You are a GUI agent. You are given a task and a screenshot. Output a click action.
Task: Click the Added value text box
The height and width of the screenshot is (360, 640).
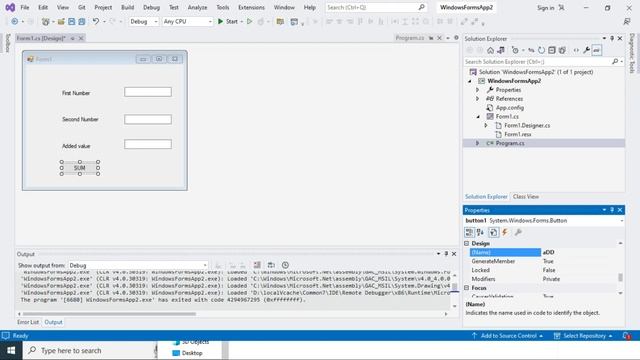pos(148,144)
